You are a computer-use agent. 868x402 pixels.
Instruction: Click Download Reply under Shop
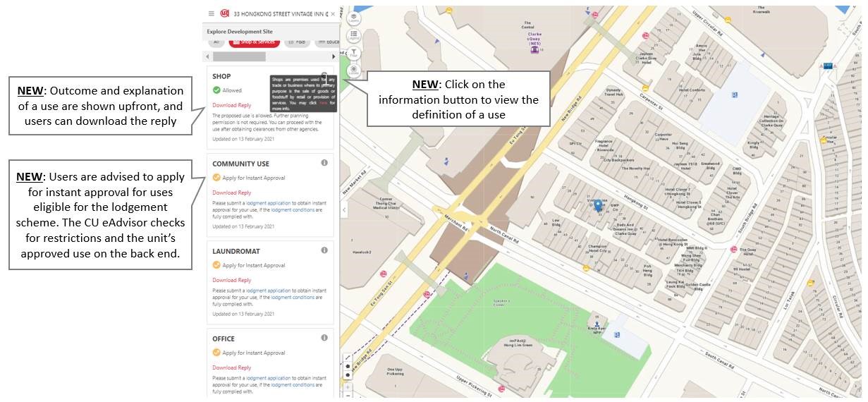(x=232, y=105)
